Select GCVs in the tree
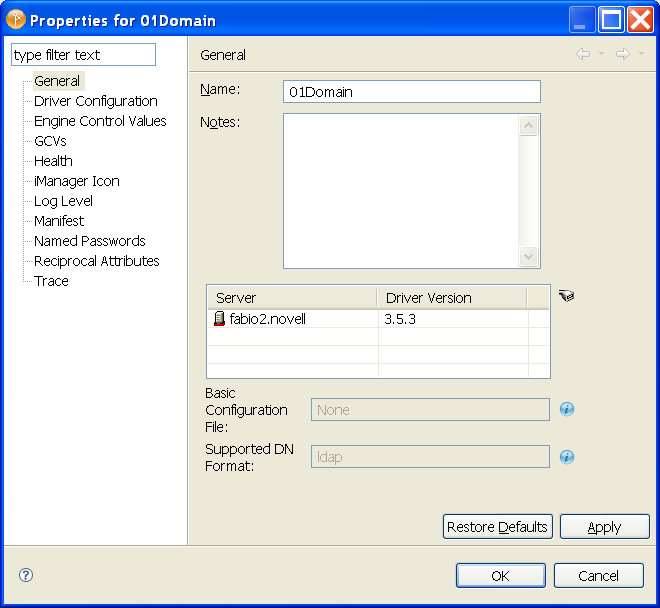This screenshot has height=608, width=660. 50,141
